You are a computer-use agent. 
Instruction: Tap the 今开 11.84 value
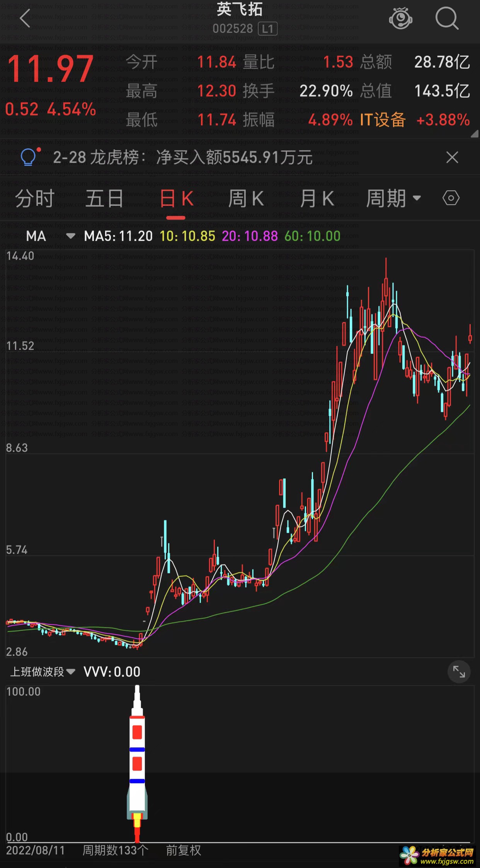216,62
